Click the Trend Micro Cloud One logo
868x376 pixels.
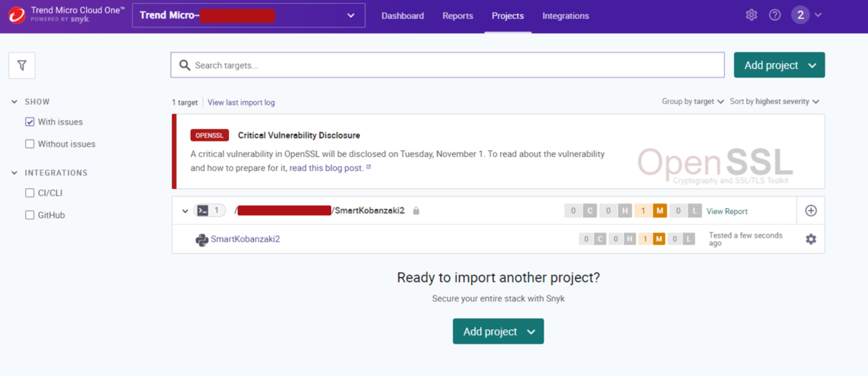tap(17, 15)
